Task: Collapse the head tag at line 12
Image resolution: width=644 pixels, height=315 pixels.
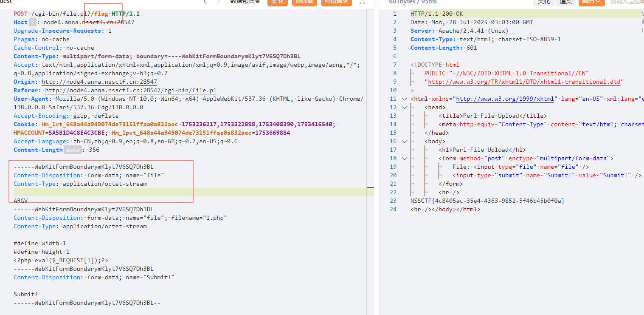Action: pos(405,107)
